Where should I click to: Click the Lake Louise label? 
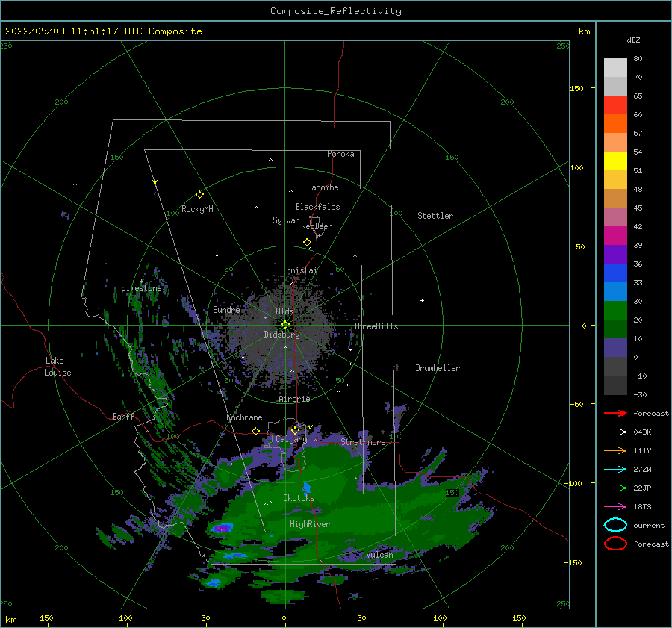tap(57, 367)
